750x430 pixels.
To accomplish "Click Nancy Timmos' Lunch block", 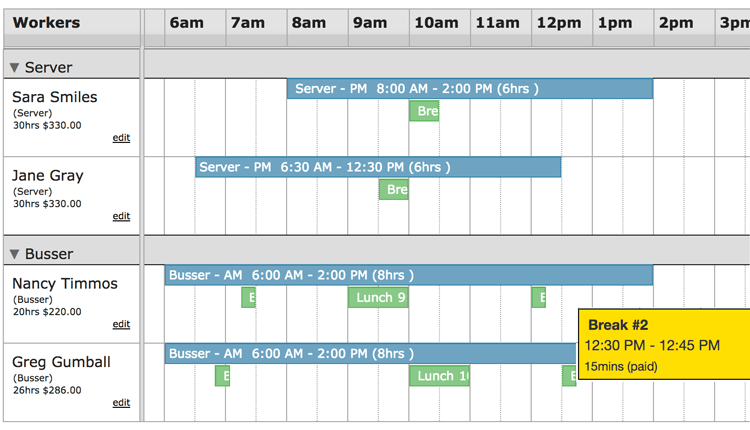I will tap(378, 298).
